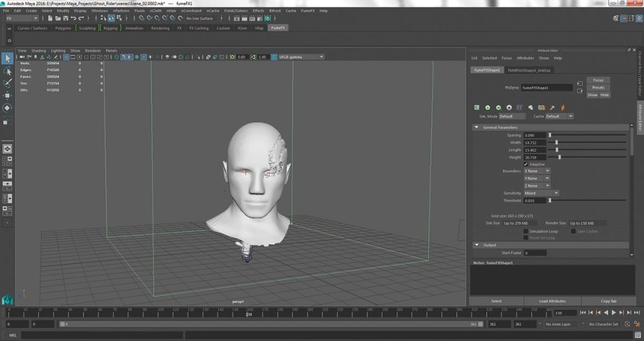644x341 pixels.
Task: Click the single-pane layout icon in toolbox
Action: click(x=7, y=149)
